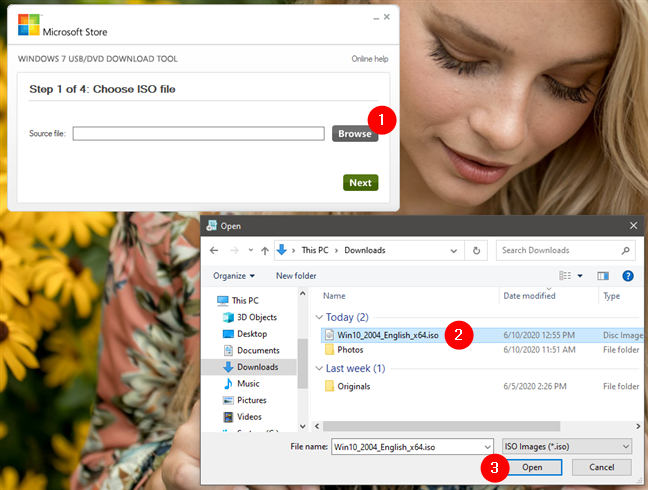Viewport: 648px width, 490px height.
Task: Click the horizontal scrollbar thumb
Action: click(441, 426)
